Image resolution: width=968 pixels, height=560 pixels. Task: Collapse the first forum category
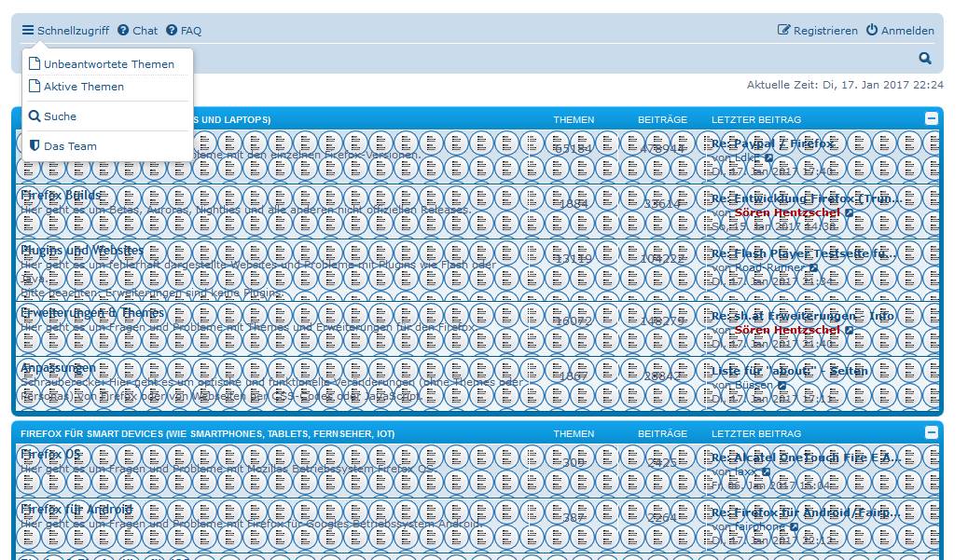coord(932,118)
